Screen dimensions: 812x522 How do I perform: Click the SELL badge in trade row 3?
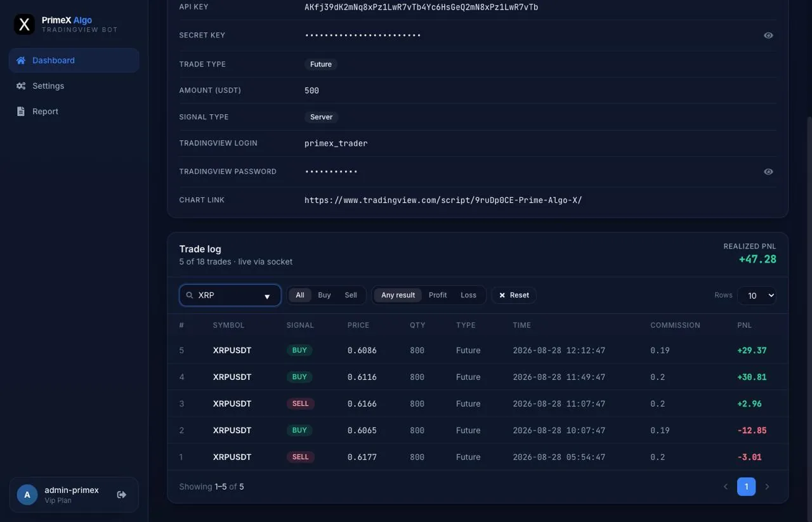click(x=301, y=403)
